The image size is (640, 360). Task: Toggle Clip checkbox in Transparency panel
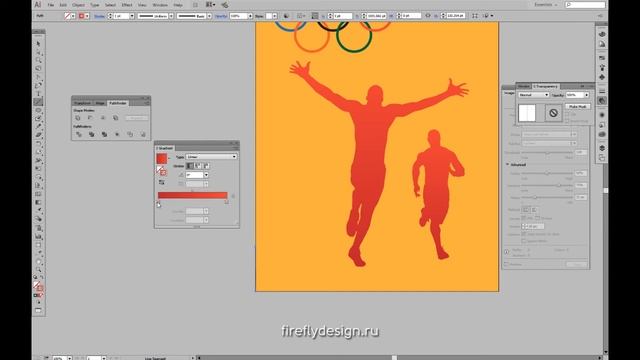[567, 115]
